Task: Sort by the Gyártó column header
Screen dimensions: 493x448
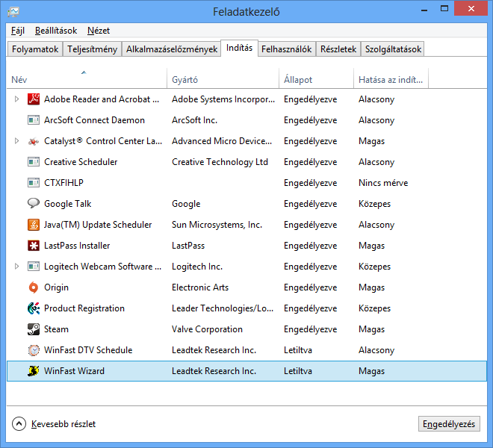Action: (x=223, y=78)
